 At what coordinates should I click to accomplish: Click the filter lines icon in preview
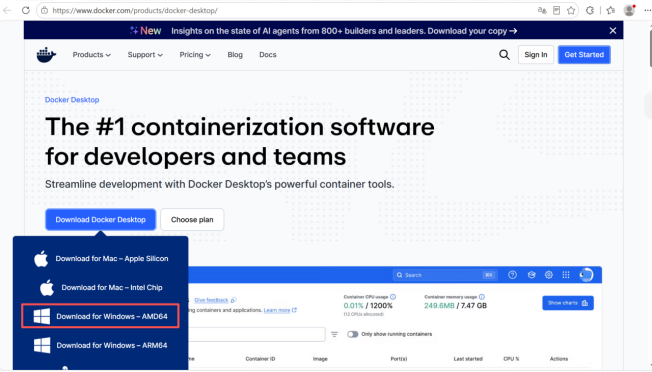pos(334,334)
